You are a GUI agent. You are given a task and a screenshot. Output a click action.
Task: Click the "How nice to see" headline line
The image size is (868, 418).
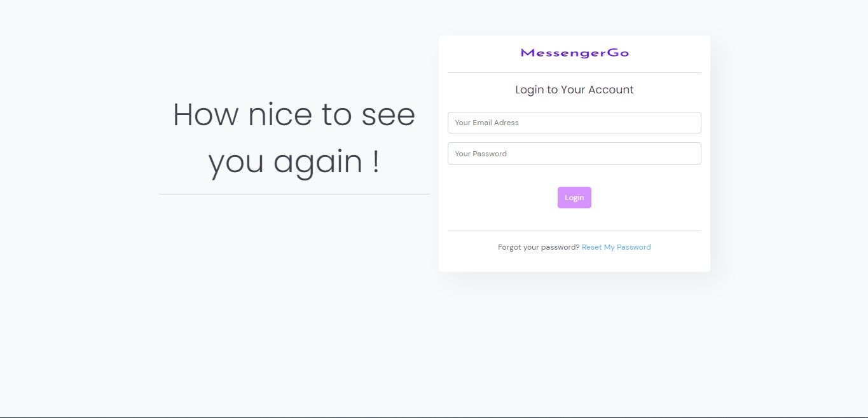pos(294,115)
